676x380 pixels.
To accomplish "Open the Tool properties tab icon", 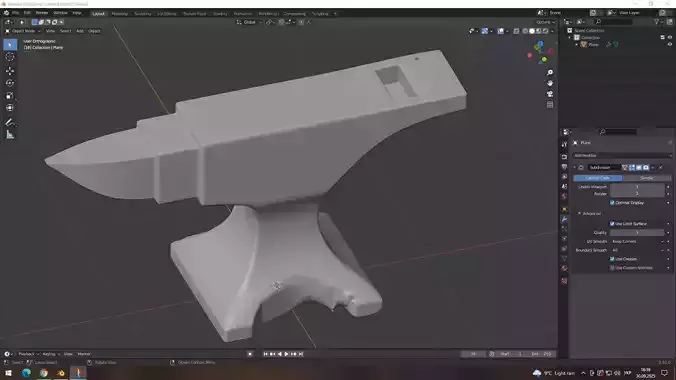I will [x=564, y=145].
